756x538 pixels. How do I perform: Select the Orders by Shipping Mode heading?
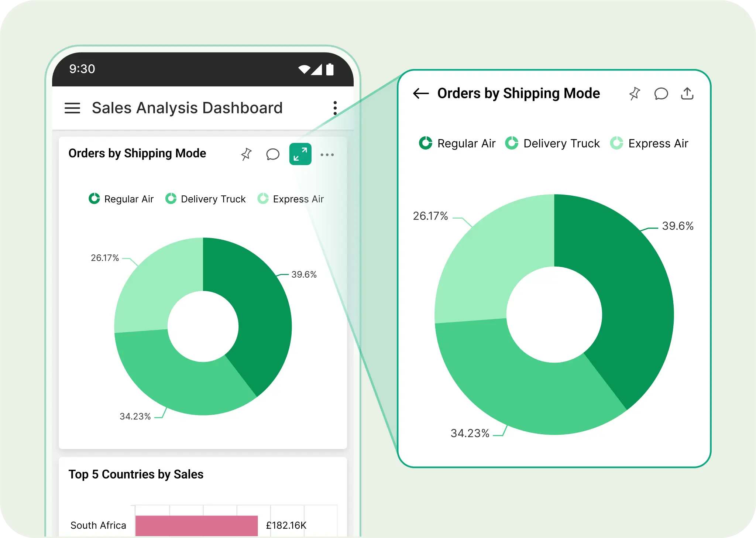137,153
